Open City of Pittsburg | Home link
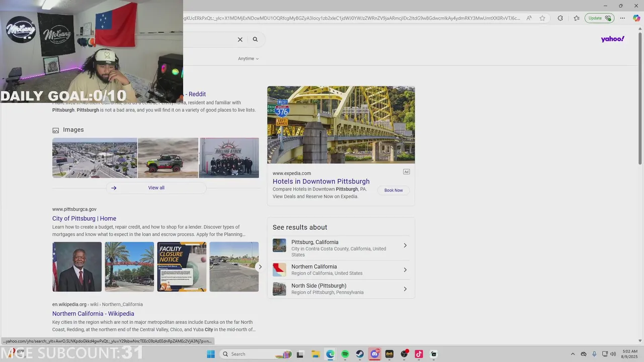 tap(84, 218)
